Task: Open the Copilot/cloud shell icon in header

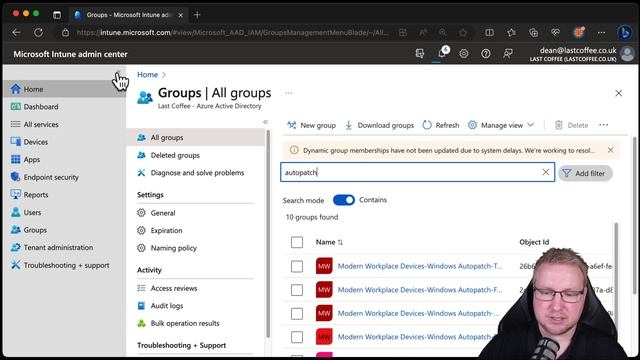Action: pos(420,53)
